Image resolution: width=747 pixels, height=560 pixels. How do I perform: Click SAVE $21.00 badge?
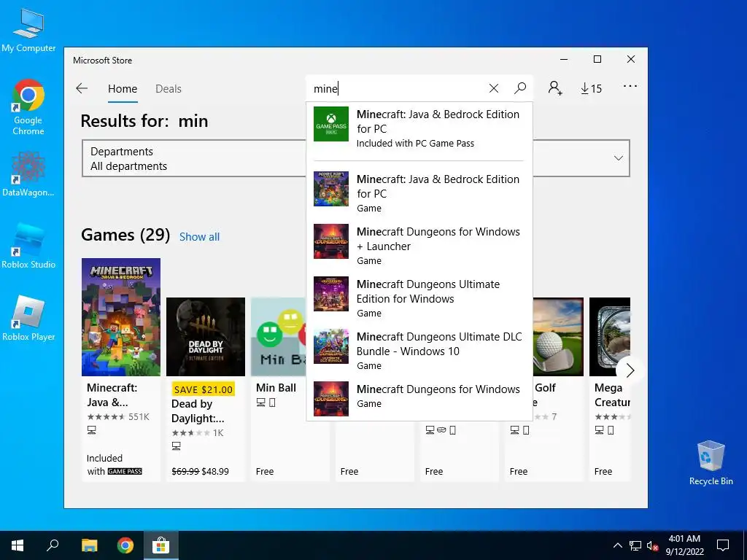point(203,389)
